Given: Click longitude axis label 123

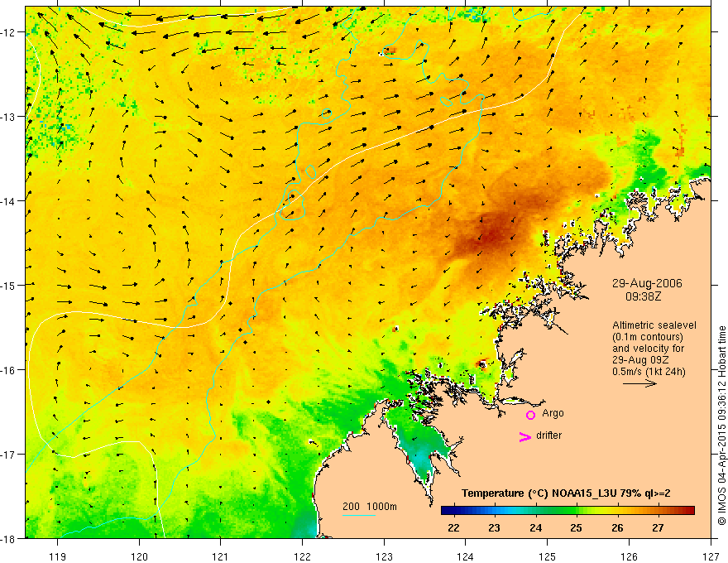Looking at the screenshot, I should tap(384, 557).
